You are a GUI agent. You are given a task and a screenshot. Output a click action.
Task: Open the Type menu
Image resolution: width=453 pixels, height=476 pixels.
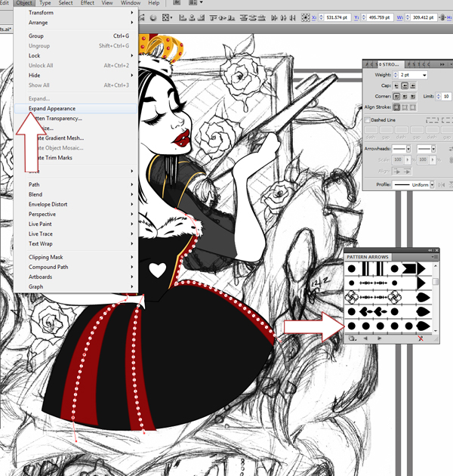click(x=45, y=3)
